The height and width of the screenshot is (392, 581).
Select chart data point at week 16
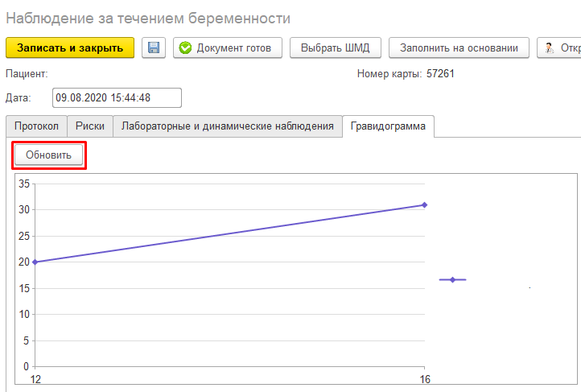[424, 204]
